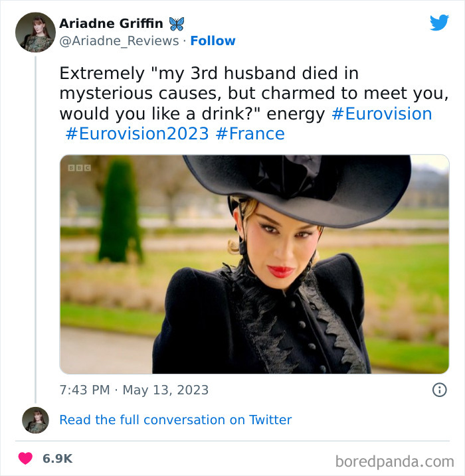
Task: Click the Ariadne Griffin display name
Action: pos(110,23)
